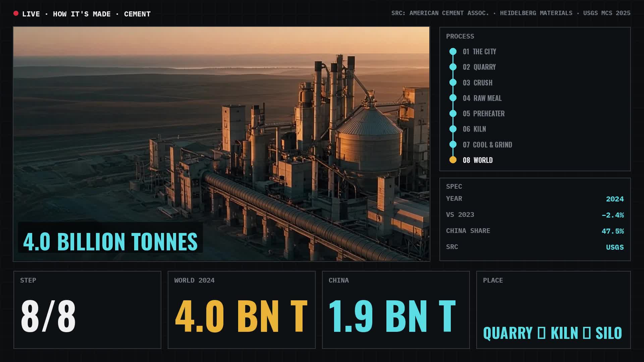Click the '03 CRUSH' process label

pyautogui.click(x=478, y=83)
